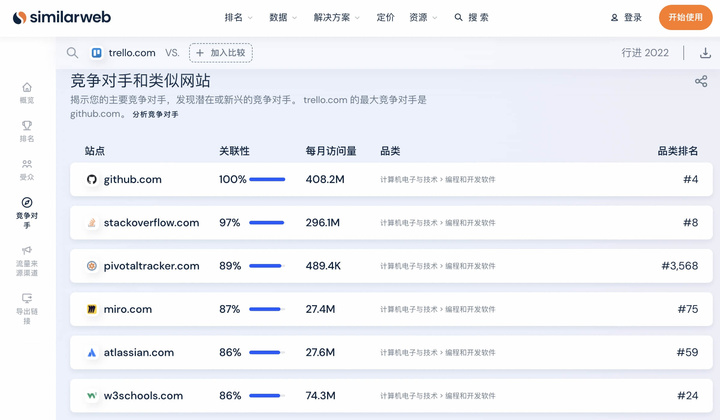Viewport: 720px width, 420px height.
Task: Click the 408.2M monthly visits value
Action: click(x=325, y=179)
